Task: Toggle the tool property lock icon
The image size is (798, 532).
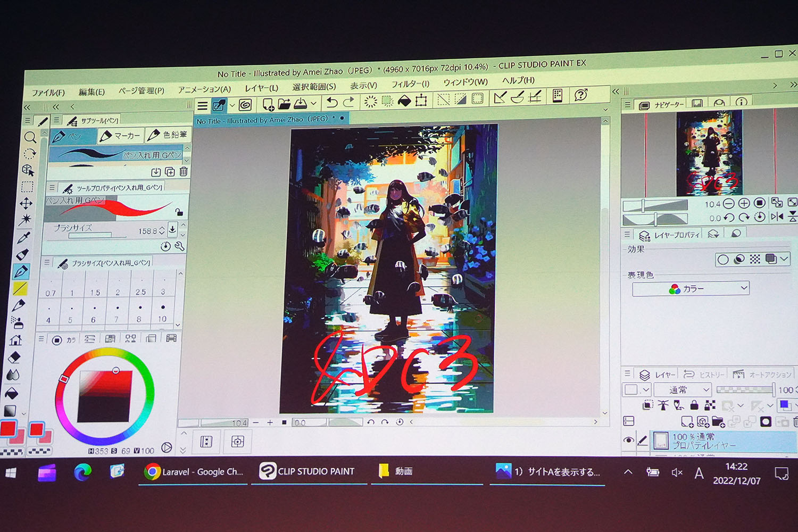Action: point(179,212)
